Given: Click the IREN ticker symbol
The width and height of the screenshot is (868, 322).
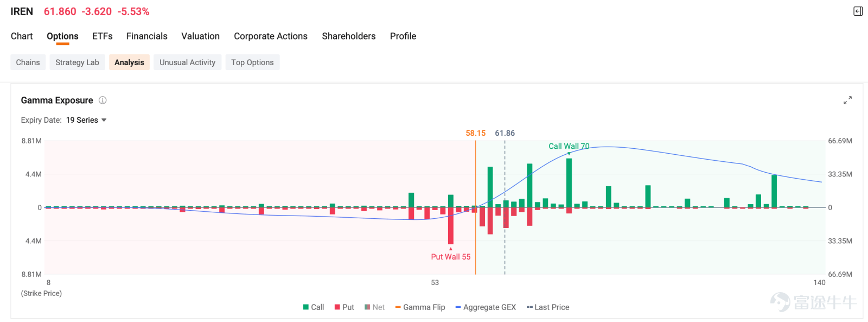Looking at the screenshot, I should 22,11.
